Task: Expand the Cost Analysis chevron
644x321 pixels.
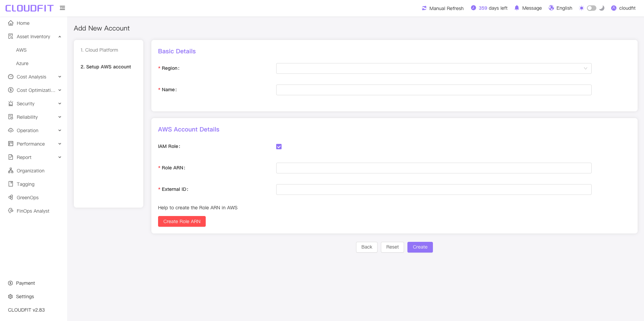Action: [x=60, y=77]
